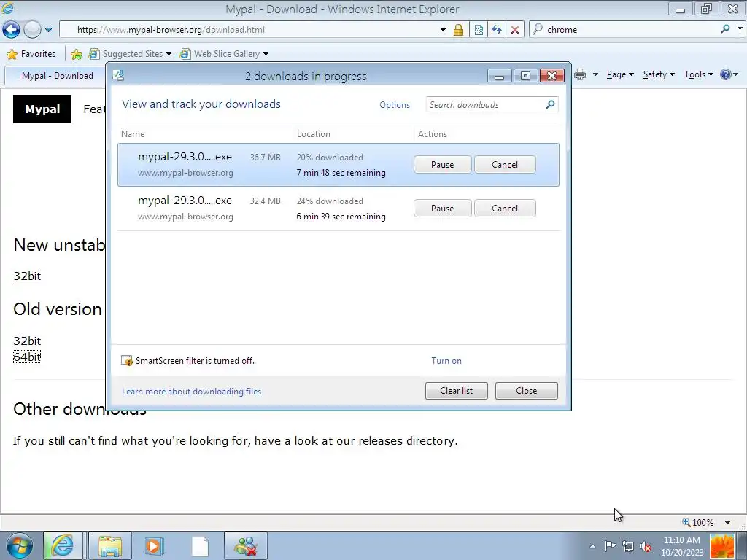
Task: Click the IE Back navigation button
Action: [x=11, y=29]
